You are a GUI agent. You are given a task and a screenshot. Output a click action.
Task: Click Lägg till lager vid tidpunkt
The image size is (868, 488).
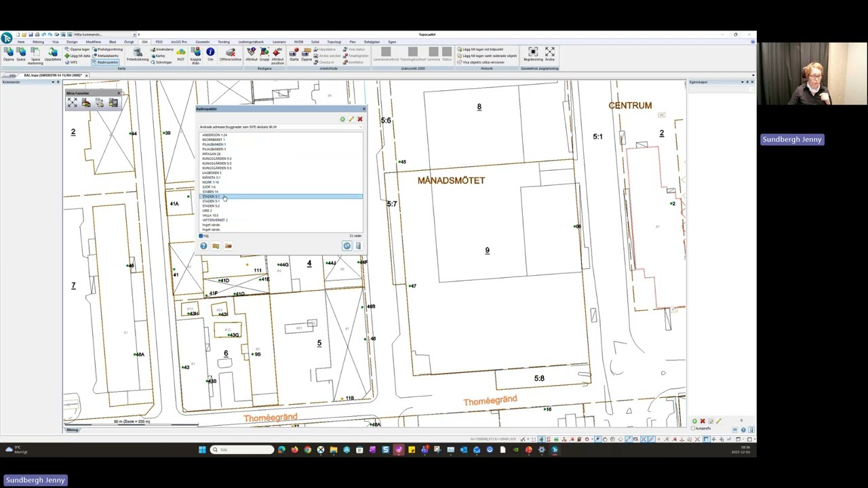click(x=481, y=49)
